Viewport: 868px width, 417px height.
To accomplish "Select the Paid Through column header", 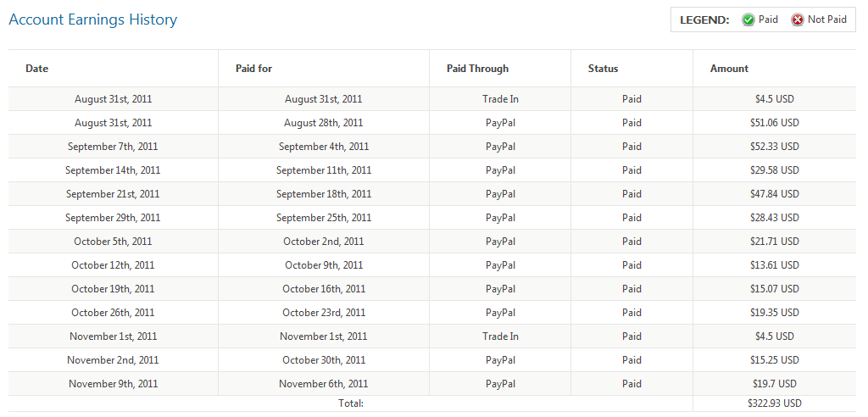I will click(477, 69).
